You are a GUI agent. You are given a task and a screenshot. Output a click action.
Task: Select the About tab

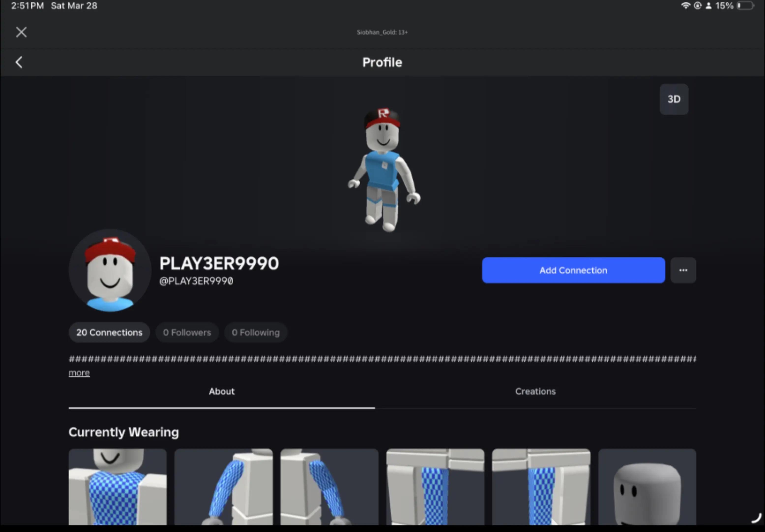221,391
